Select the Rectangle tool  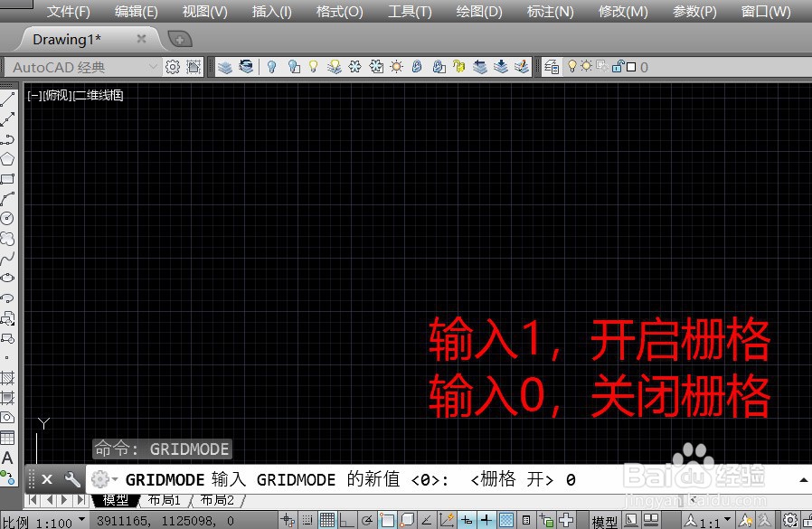[7, 179]
